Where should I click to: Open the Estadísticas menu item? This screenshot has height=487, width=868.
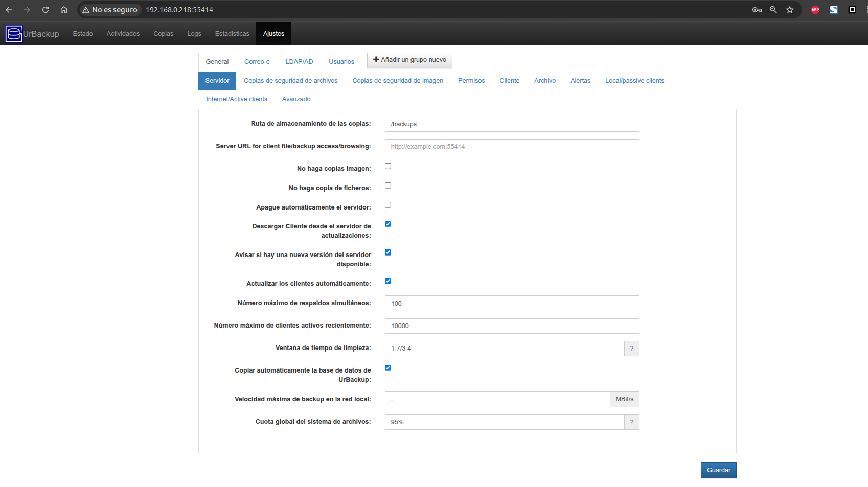point(232,34)
